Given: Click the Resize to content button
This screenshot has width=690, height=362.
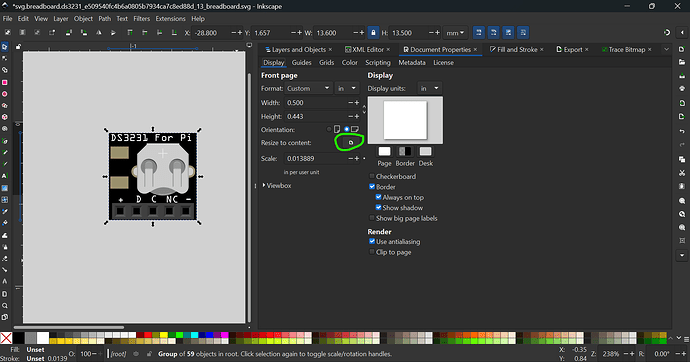Looking at the screenshot, I should click(351, 143).
